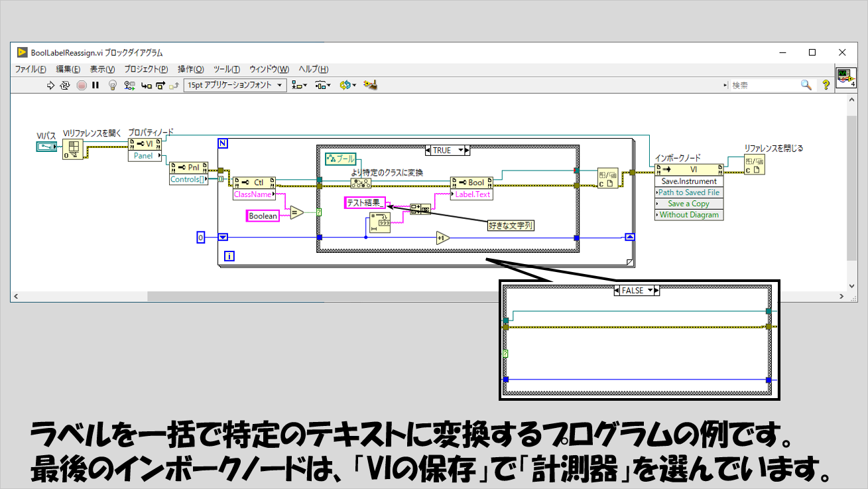This screenshot has height=489, width=868.
Task: Open the 15pt application font dropdown
Action: (235, 85)
